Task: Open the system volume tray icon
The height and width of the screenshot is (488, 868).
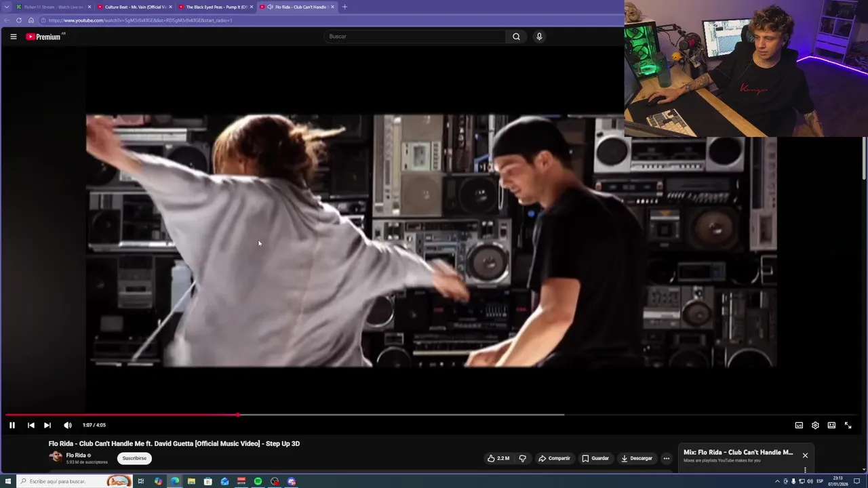Action: click(810, 481)
